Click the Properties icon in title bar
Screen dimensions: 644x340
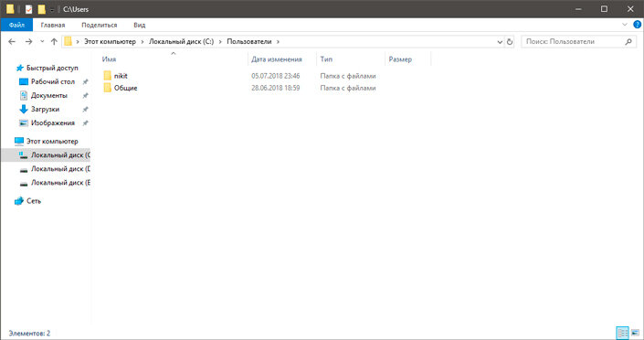(28, 9)
